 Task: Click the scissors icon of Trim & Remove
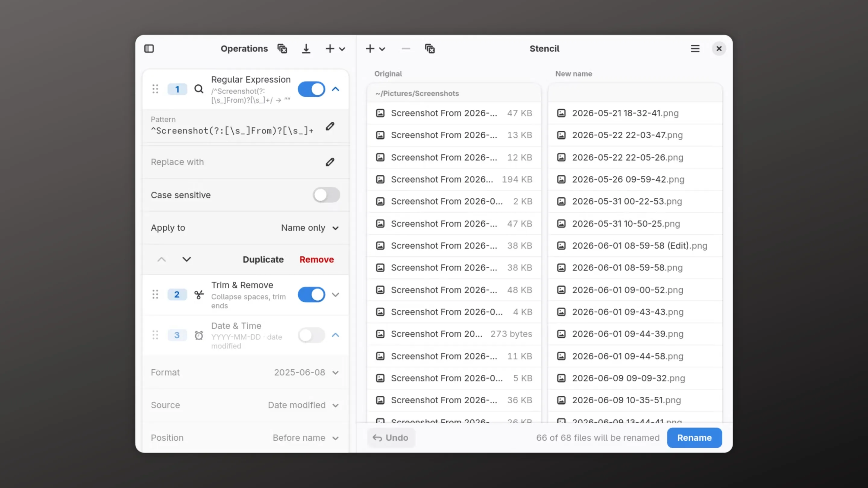tap(199, 295)
